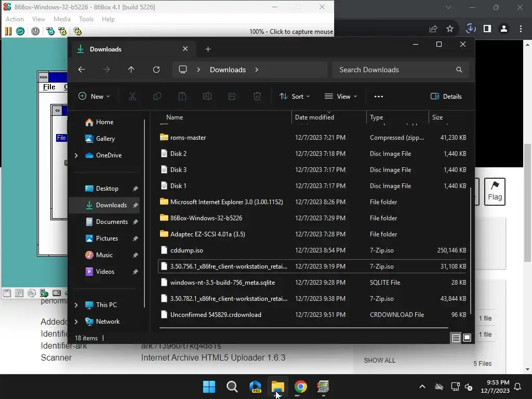
Task: Select the Disk 2 disc image
Action: click(312, 154)
